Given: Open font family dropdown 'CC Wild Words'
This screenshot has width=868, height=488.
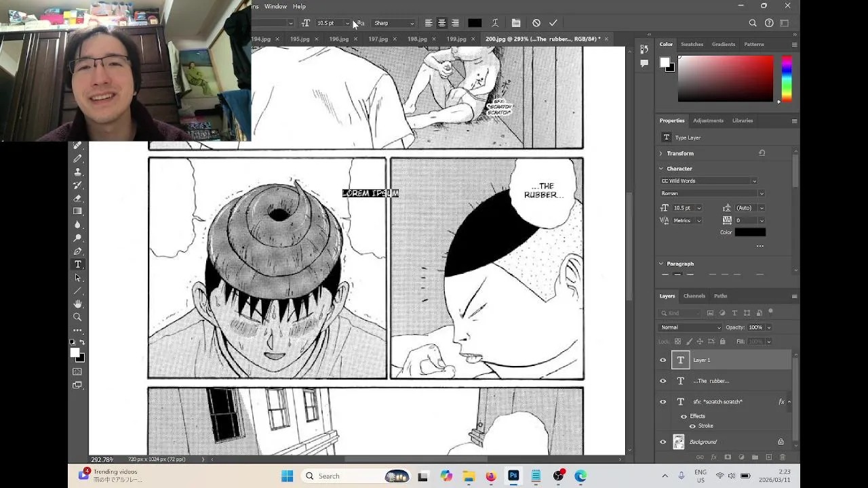Looking at the screenshot, I should 709,181.
